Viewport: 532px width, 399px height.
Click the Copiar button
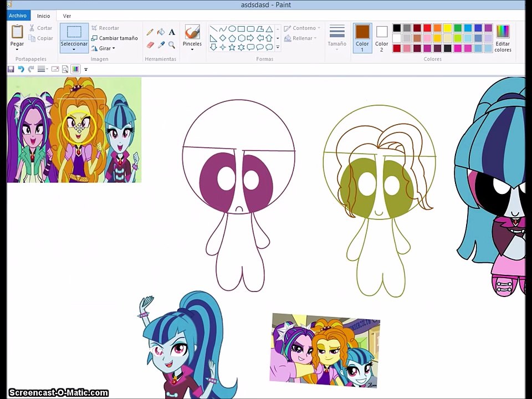(x=41, y=38)
